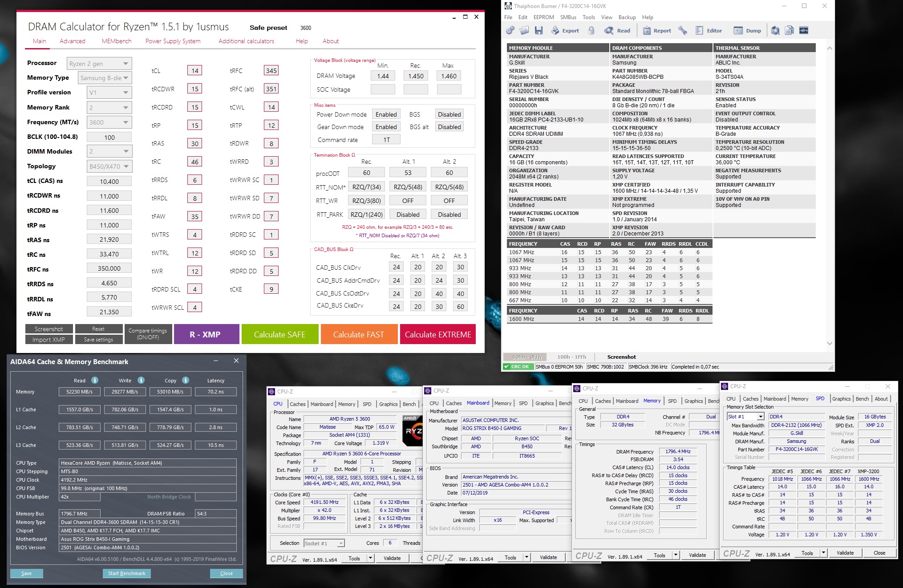Click the waveform monitor icon in Thaiphoon toolbar
The height and width of the screenshot is (588, 903).
coord(804,30)
